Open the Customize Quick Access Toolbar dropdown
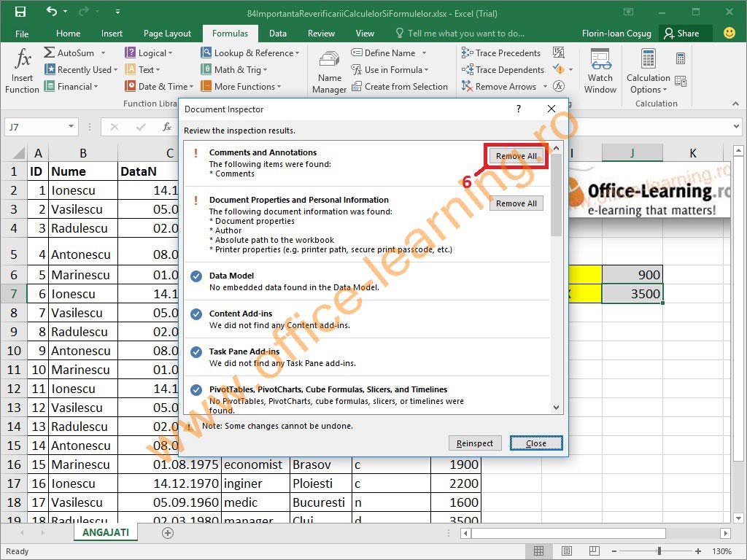The width and height of the screenshot is (747, 560). 117,12
